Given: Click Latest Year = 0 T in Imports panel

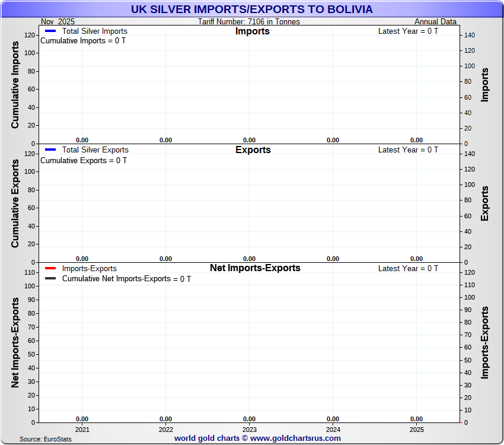Looking at the screenshot, I should tap(408, 31).
